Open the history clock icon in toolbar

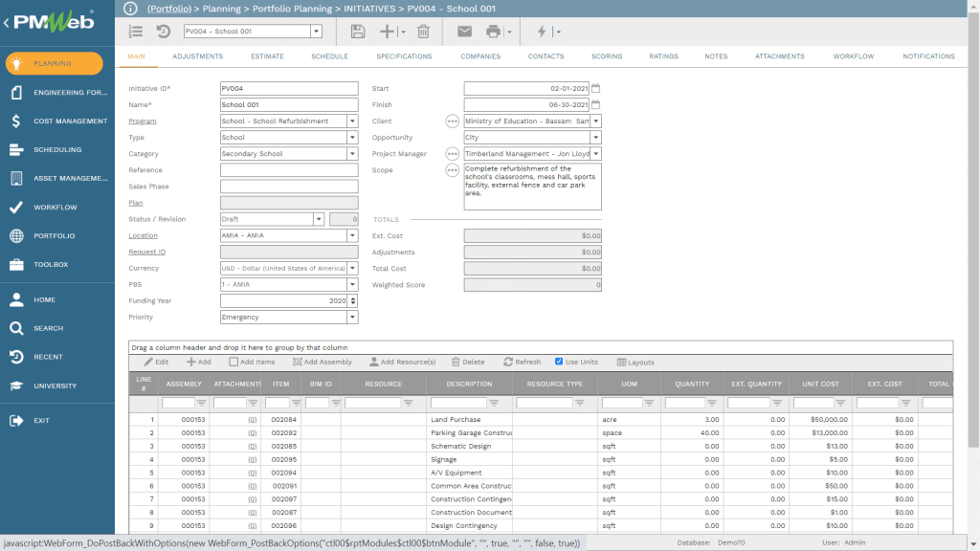pyautogui.click(x=163, y=32)
